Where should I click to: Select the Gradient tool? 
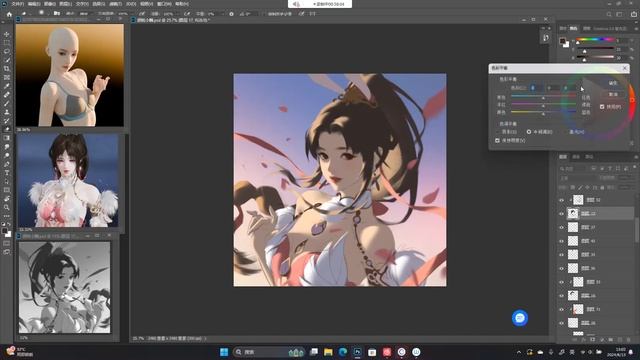point(7,138)
